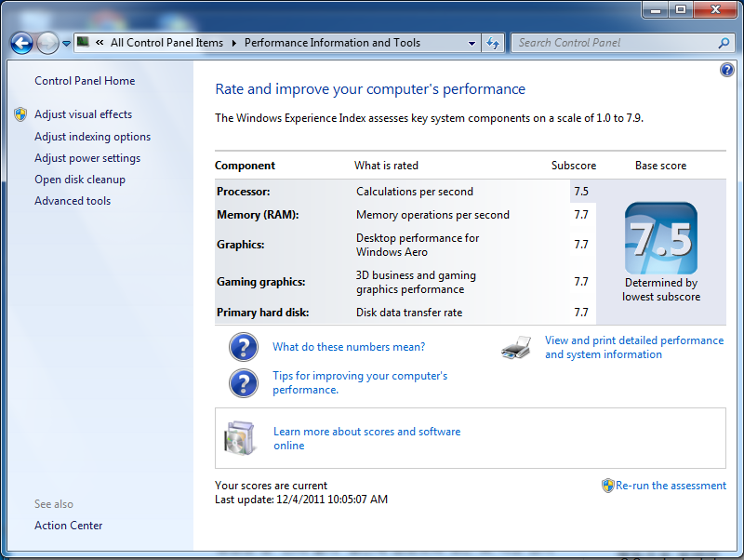Expand hidden breadcrumb levels chevron
744x560 pixels.
(100, 42)
